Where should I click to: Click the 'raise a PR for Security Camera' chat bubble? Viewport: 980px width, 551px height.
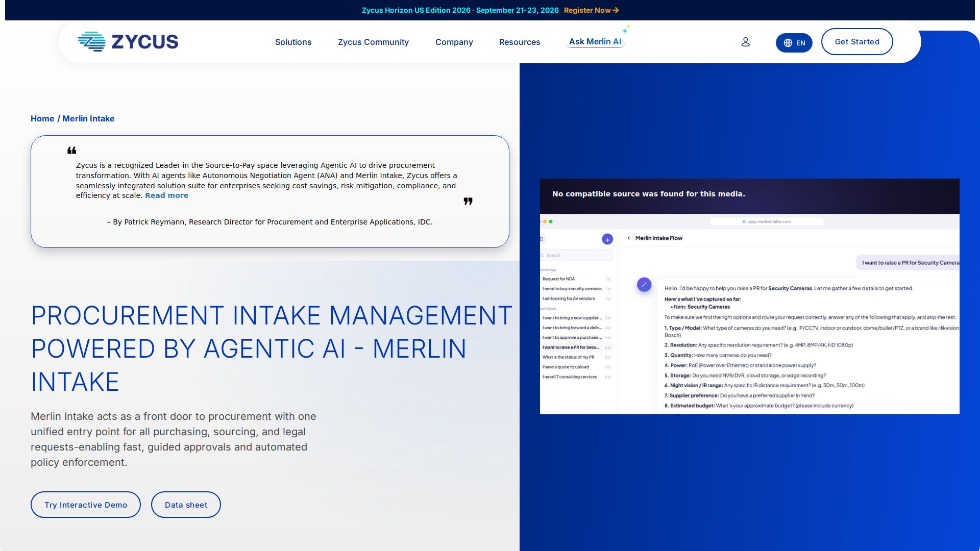coord(908,263)
